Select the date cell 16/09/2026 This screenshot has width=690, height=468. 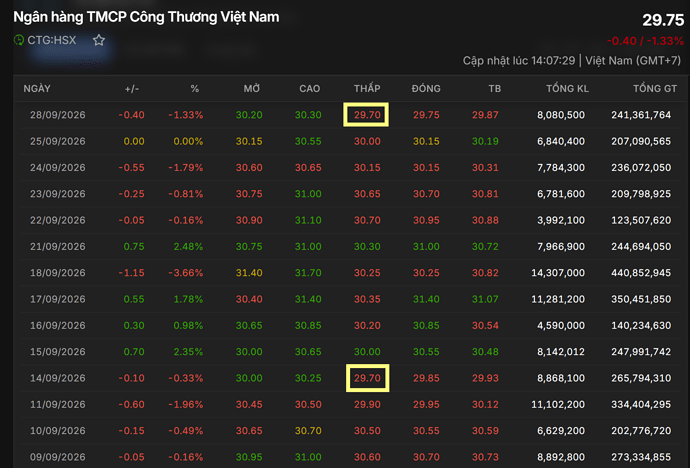[58, 325]
